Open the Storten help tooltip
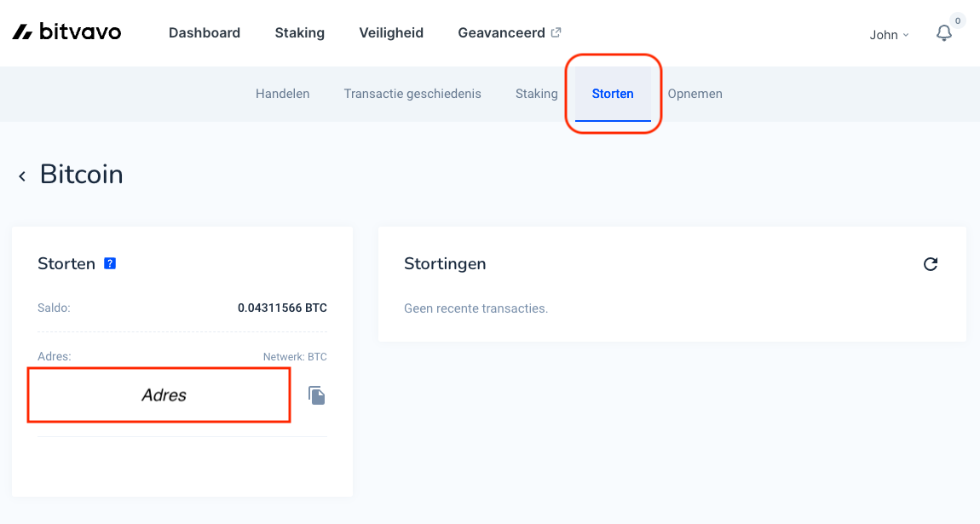This screenshot has width=980, height=524. pos(109,263)
